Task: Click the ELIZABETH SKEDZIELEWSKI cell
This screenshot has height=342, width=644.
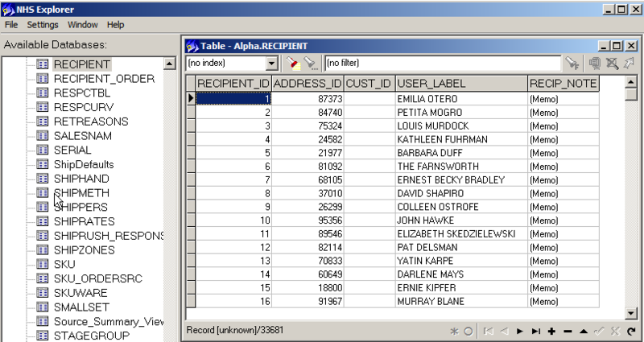Action: [461, 234]
